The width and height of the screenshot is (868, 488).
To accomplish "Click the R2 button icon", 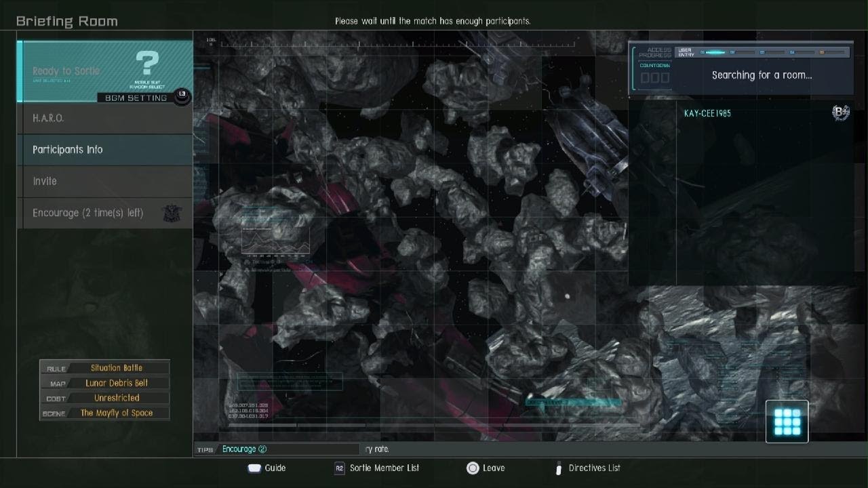I will click(339, 468).
